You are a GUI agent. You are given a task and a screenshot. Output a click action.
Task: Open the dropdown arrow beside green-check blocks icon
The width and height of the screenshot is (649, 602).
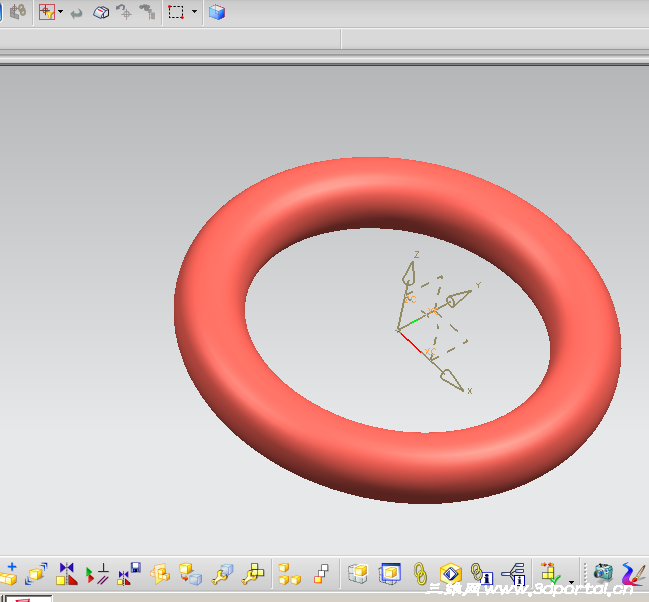coord(571,582)
